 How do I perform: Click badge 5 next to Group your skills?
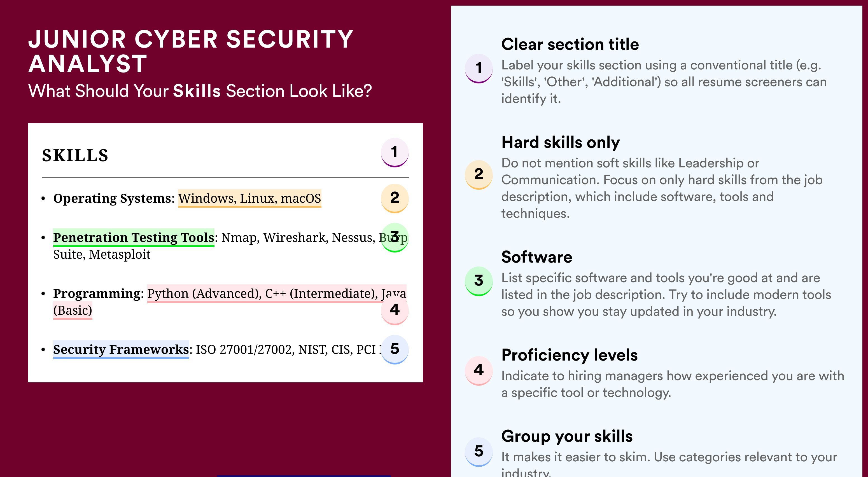pyautogui.click(x=479, y=452)
